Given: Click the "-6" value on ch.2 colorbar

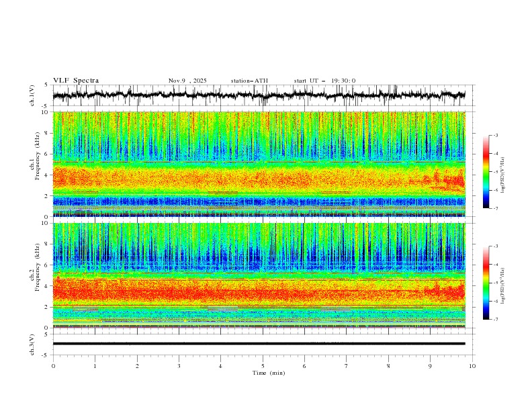Looking at the screenshot, I should (x=495, y=301).
